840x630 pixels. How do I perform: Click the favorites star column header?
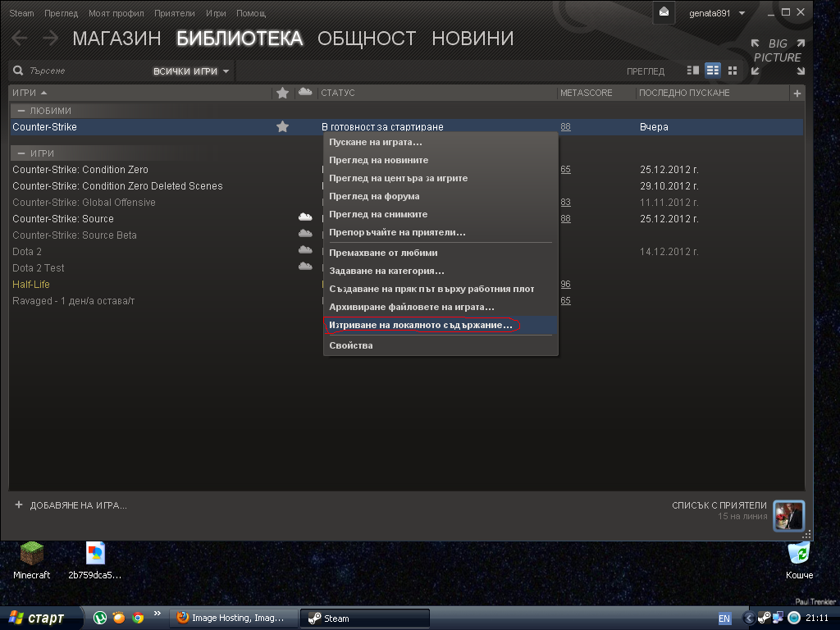tap(282, 94)
